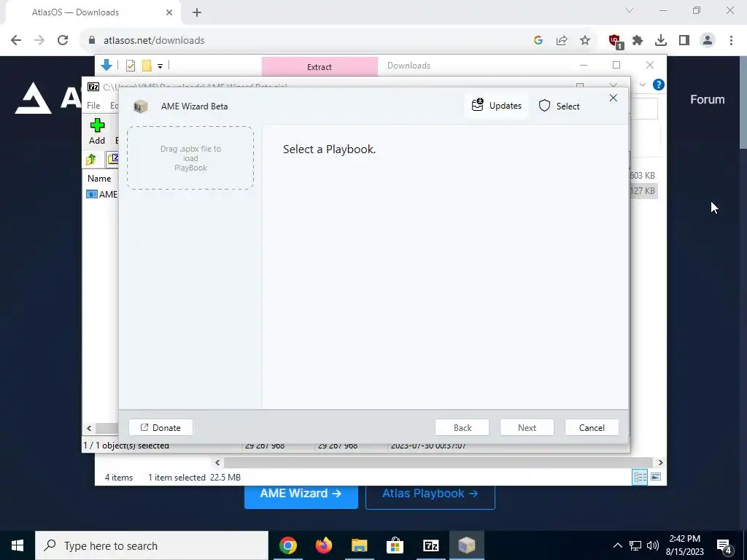Screen dimensions: 747x560
Task: Show hidden system tray icons
Action: tap(617, 545)
